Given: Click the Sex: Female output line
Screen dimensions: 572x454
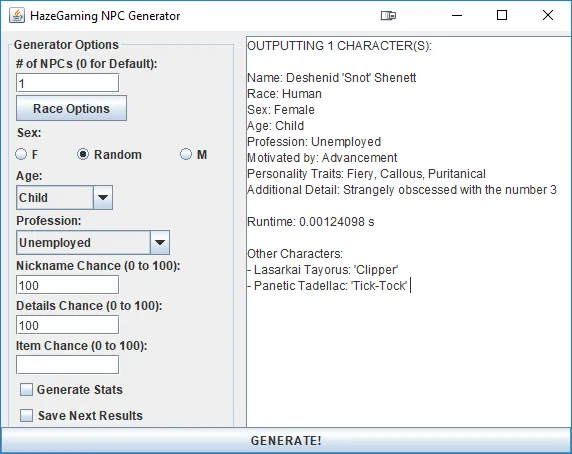Looking at the screenshot, I should [x=281, y=110].
